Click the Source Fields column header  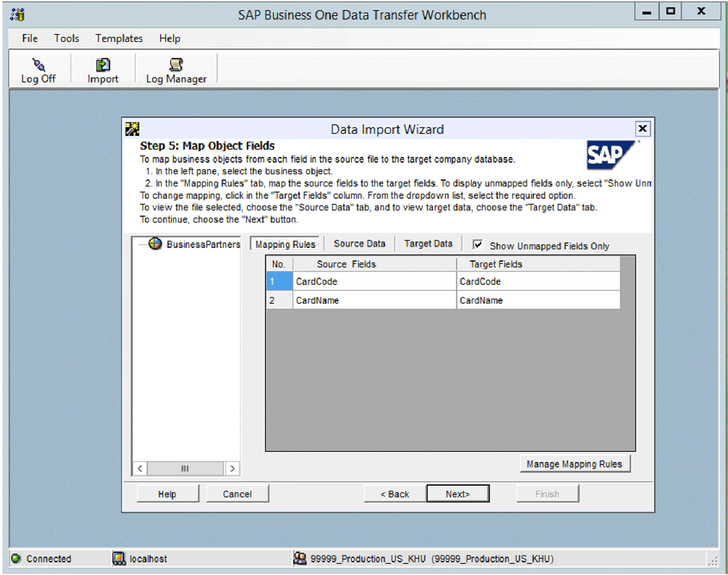point(374,264)
